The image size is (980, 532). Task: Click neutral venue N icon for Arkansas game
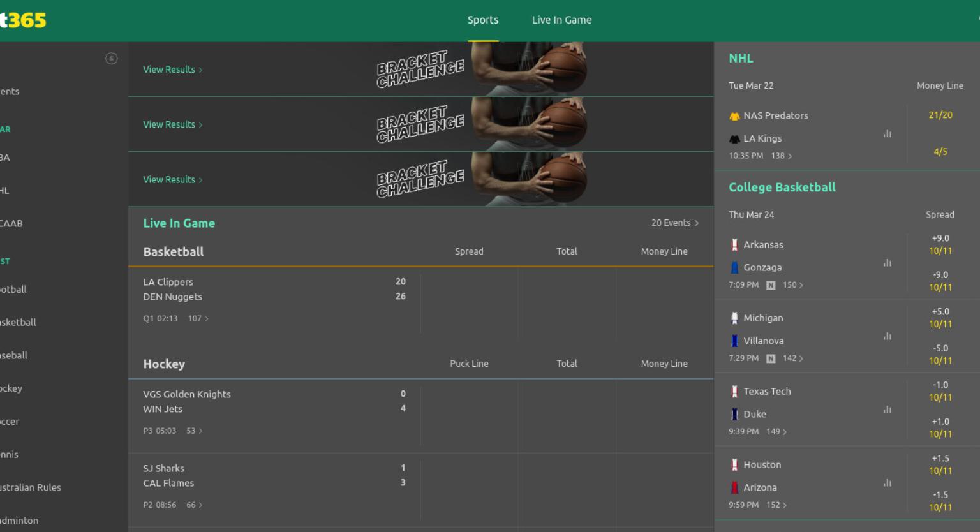tap(771, 285)
